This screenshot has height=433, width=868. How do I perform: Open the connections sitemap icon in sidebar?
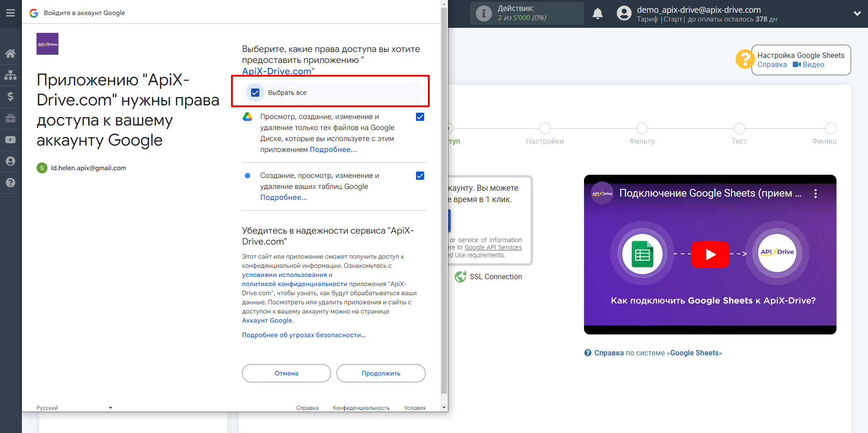11,75
